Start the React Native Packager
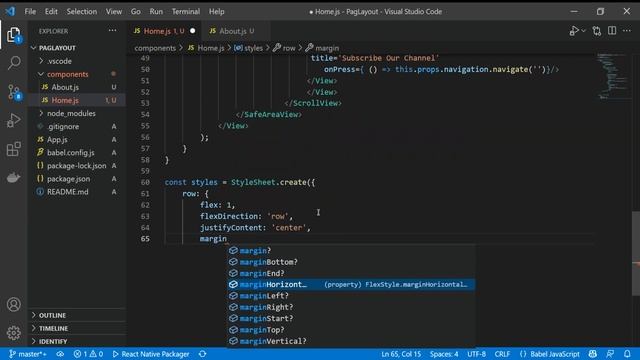The height and width of the screenshot is (360, 640). point(151,354)
